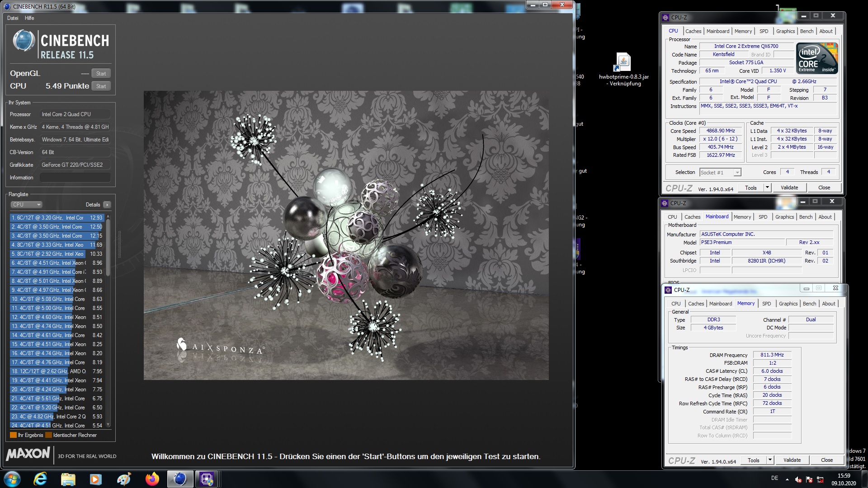Open SPD tab in top CPU-Z window
Screen dimensions: 868x488
coord(764,31)
